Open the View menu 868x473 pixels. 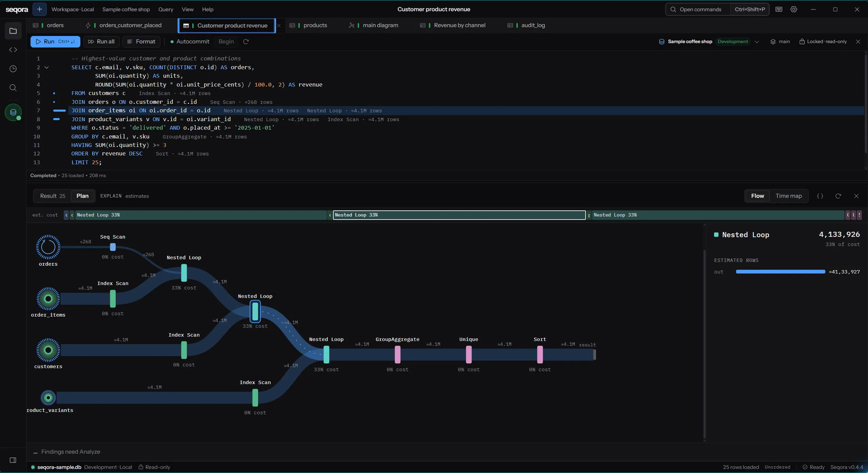(x=188, y=9)
